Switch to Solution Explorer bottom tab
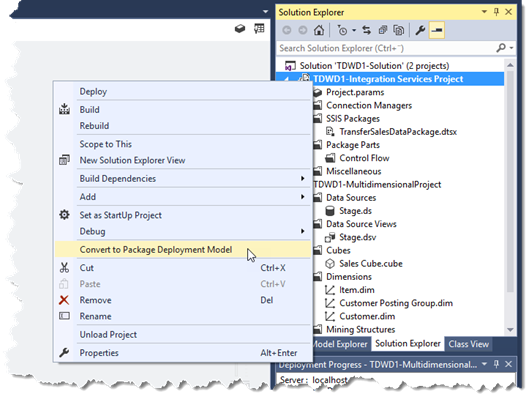529x405 pixels. (x=408, y=344)
